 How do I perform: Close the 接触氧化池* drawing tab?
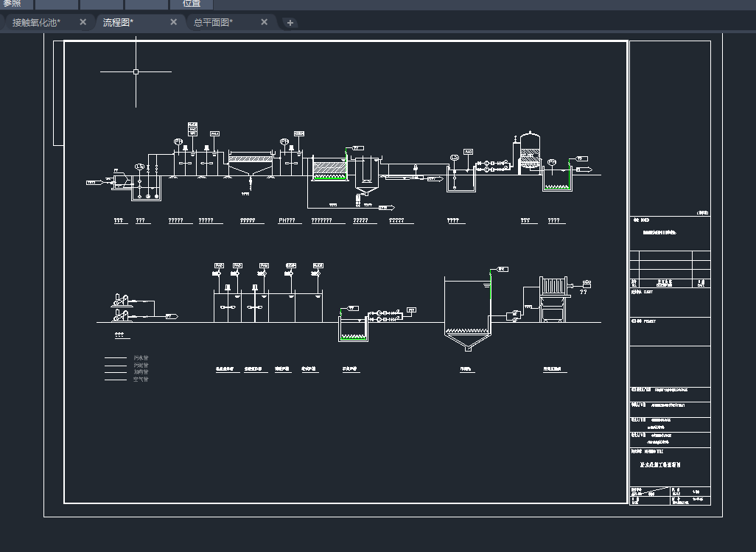[83, 22]
